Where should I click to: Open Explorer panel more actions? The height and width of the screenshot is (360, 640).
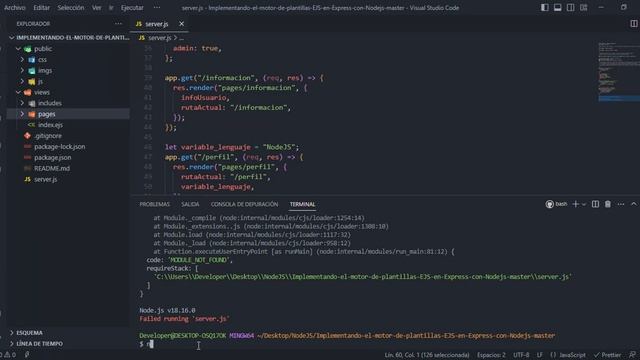(118, 24)
